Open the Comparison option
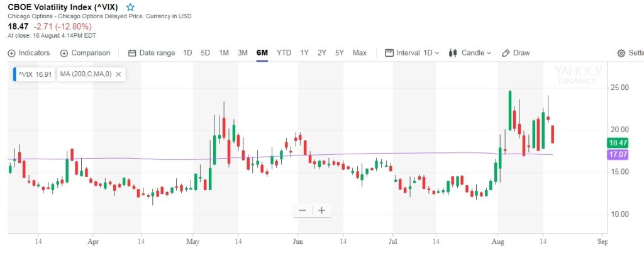 (x=85, y=53)
